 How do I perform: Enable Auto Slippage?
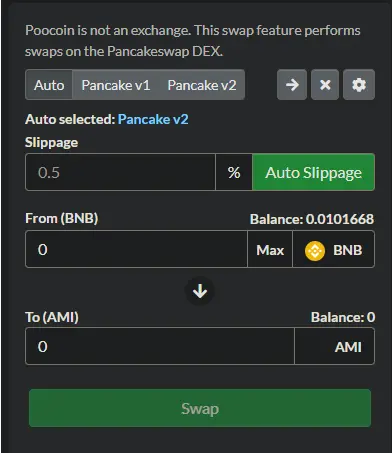tap(313, 172)
